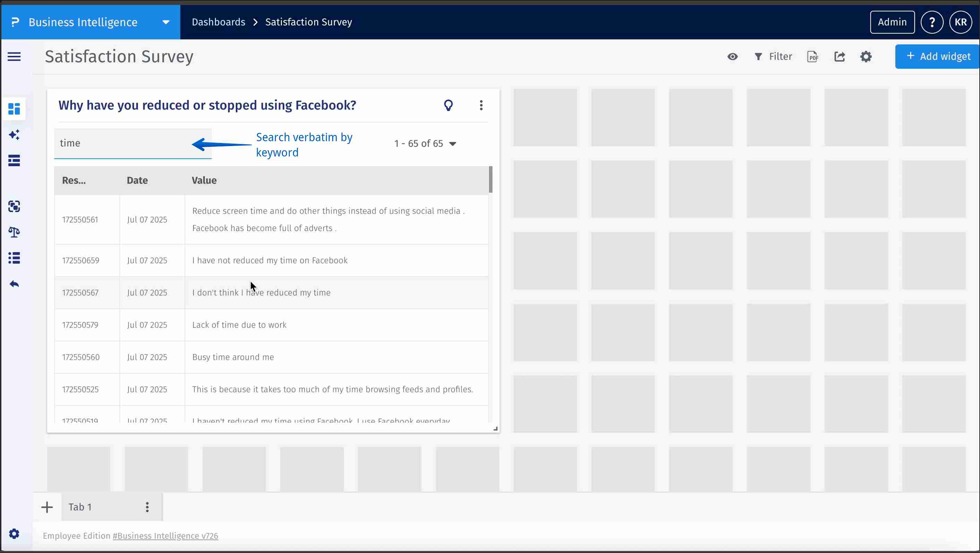Open the Tab 1 options kebab menu

click(147, 507)
